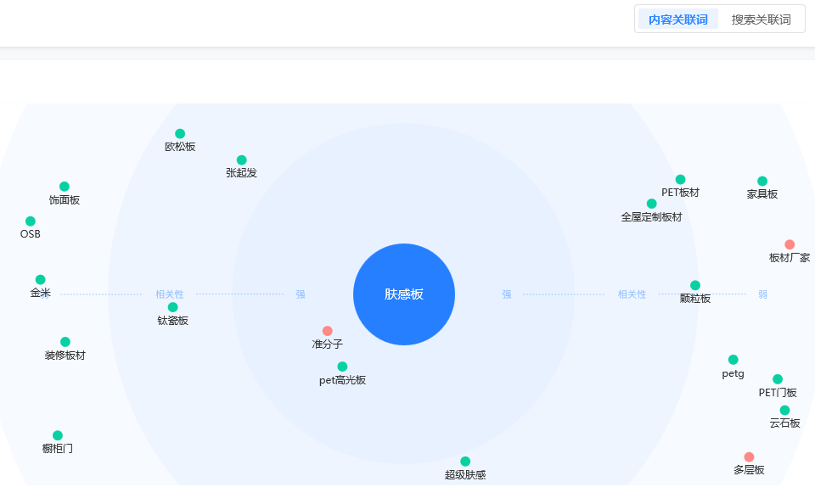
Task: Switch to the 搜索关联词 tab
Action: pos(761,20)
